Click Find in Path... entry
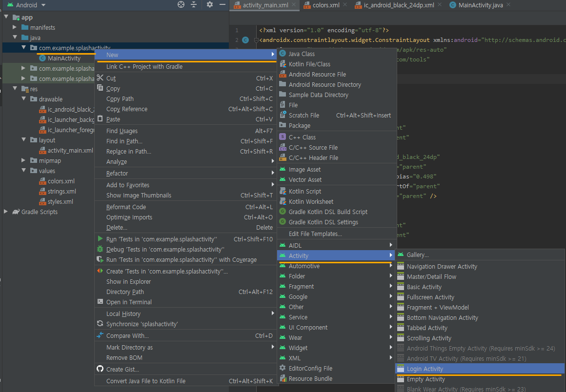The width and height of the screenshot is (566, 392). click(x=185, y=141)
